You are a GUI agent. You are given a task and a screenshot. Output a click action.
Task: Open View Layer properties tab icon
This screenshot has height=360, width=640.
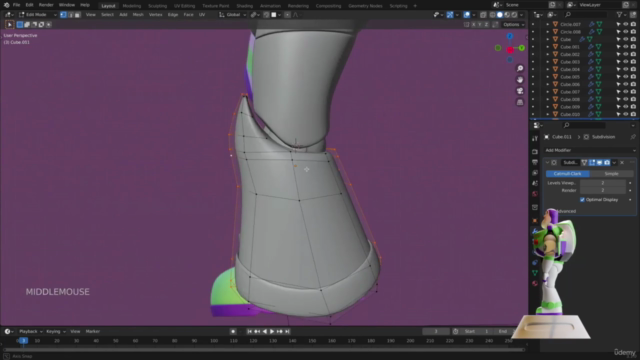[x=535, y=173]
